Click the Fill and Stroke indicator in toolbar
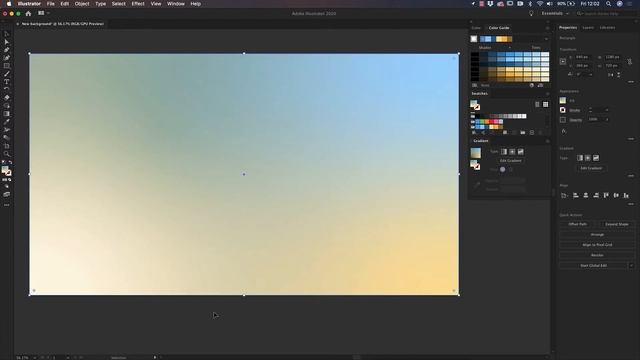640x360 pixels. [6, 171]
